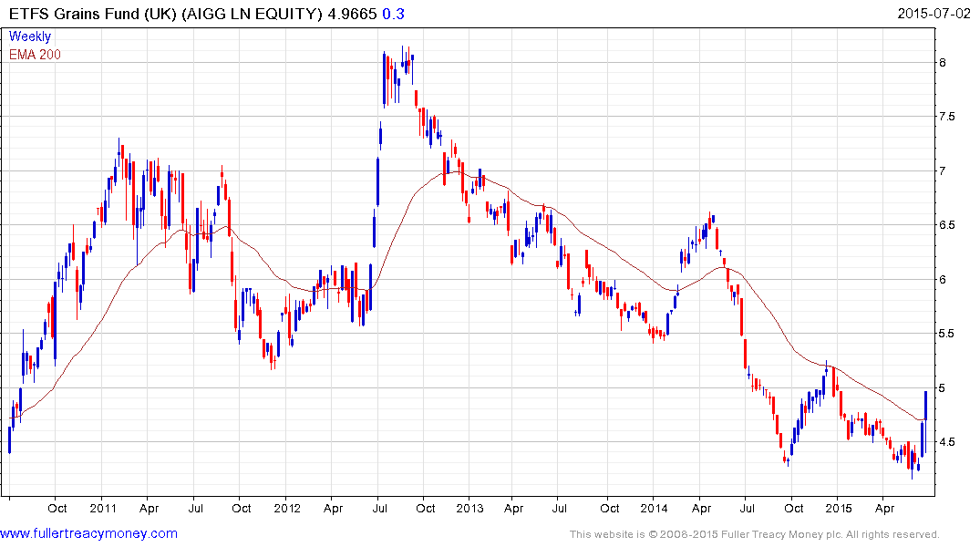Click the '7.5' price axis label
The image size is (980, 547).
tap(946, 117)
